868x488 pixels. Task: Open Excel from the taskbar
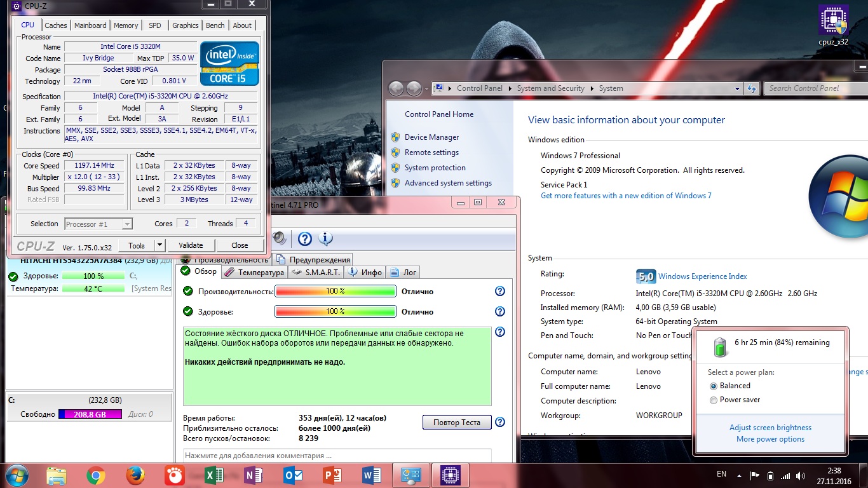coord(213,475)
